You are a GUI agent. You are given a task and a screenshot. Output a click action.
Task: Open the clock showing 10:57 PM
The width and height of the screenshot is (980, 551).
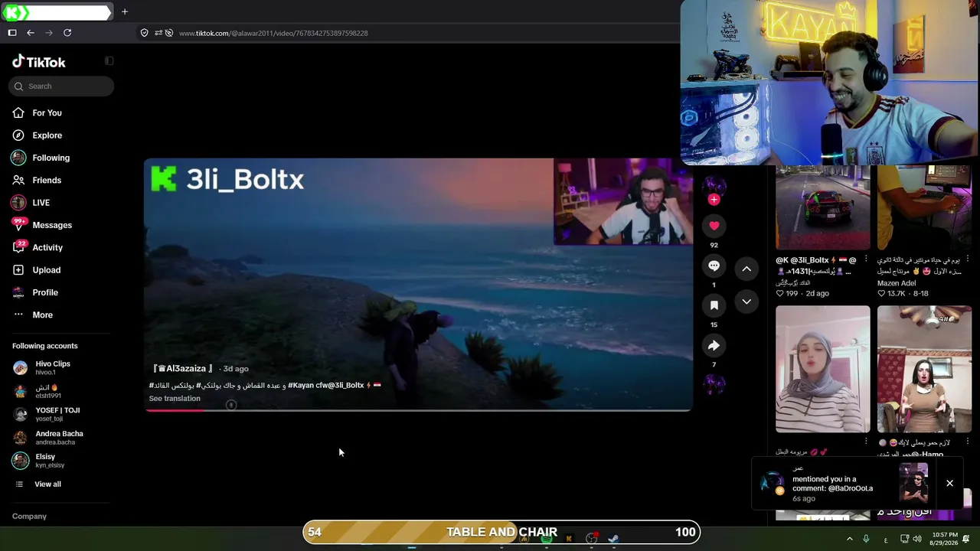click(945, 539)
